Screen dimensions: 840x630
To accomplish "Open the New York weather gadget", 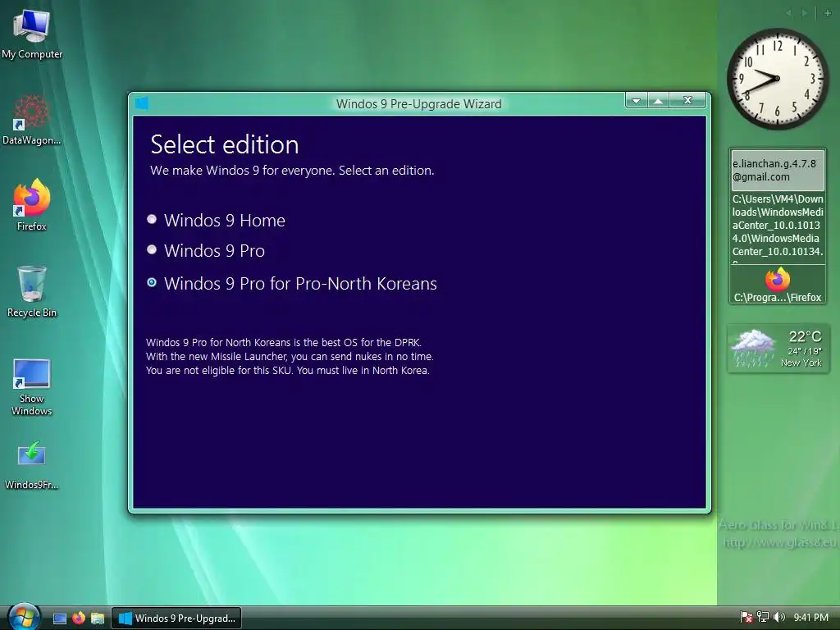I will pos(778,348).
